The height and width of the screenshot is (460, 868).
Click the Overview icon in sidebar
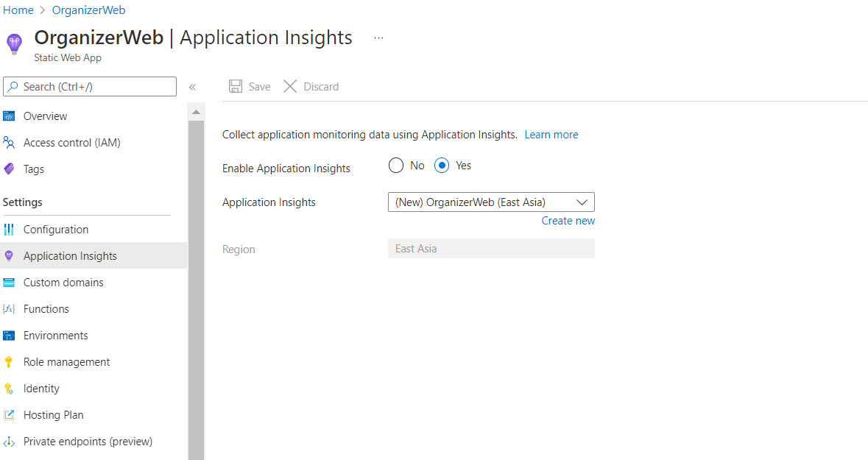pos(9,116)
